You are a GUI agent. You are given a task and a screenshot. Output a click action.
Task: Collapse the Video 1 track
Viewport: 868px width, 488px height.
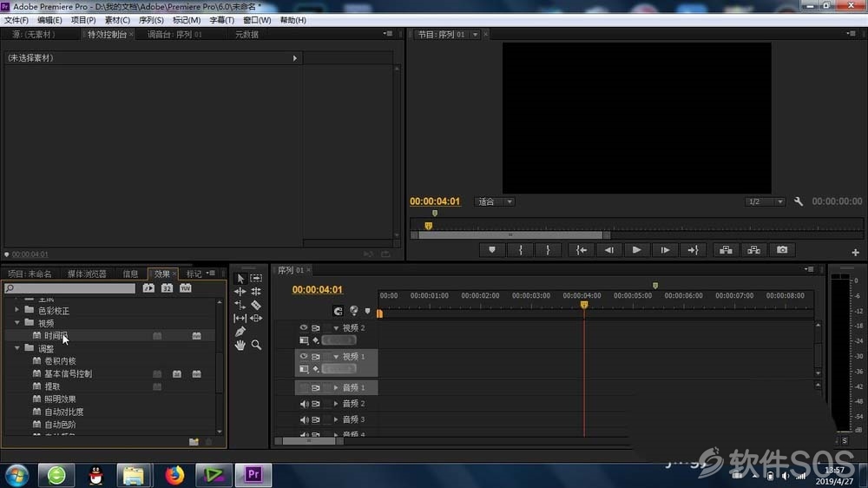coord(336,357)
